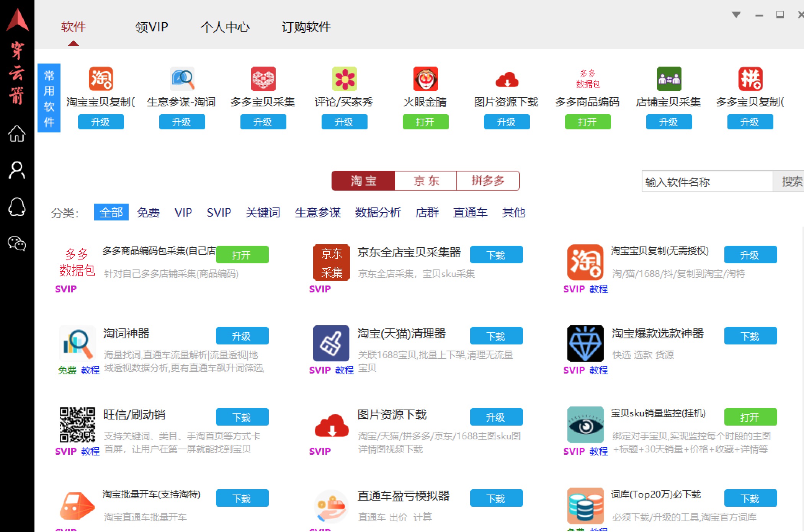
Task: Click the 输入软件名称 search field
Action: click(707, 181)
